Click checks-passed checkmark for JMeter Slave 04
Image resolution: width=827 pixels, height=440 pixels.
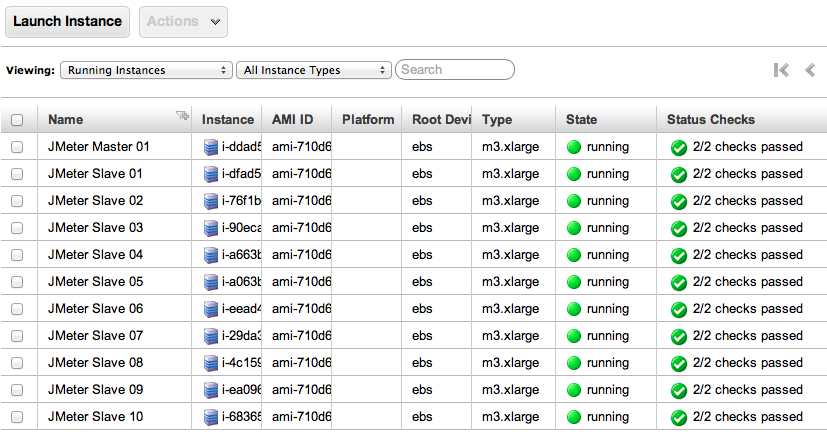pyautogui.click(x=679, y=255)
